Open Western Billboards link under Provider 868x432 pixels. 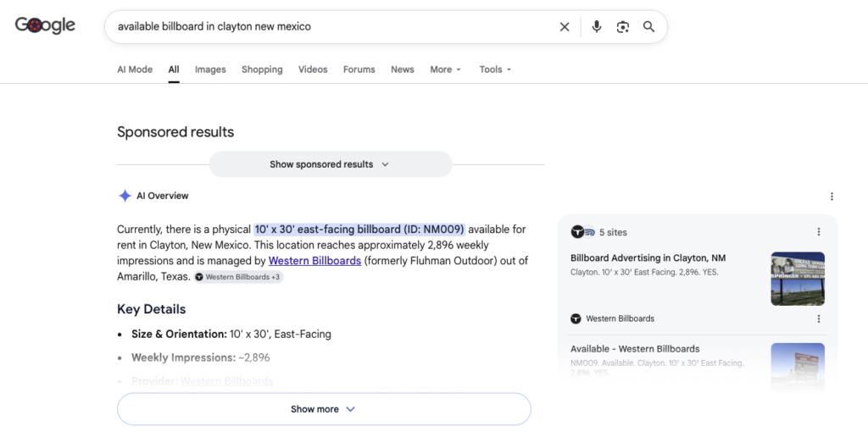(227, 381)
